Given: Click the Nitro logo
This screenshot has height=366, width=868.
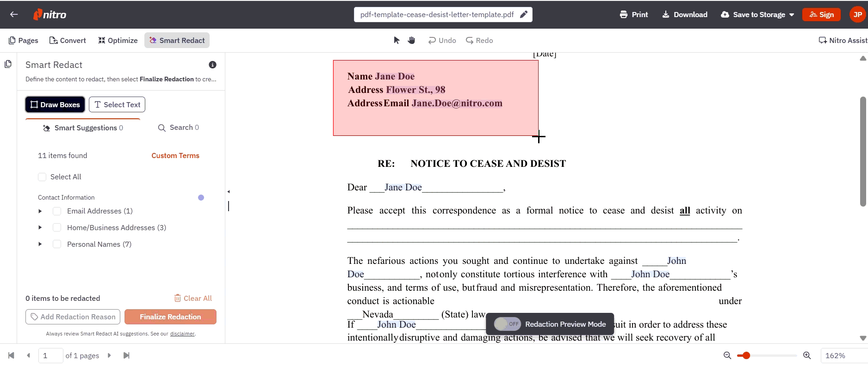Looking at the screenshot, I should pos(50,14).
